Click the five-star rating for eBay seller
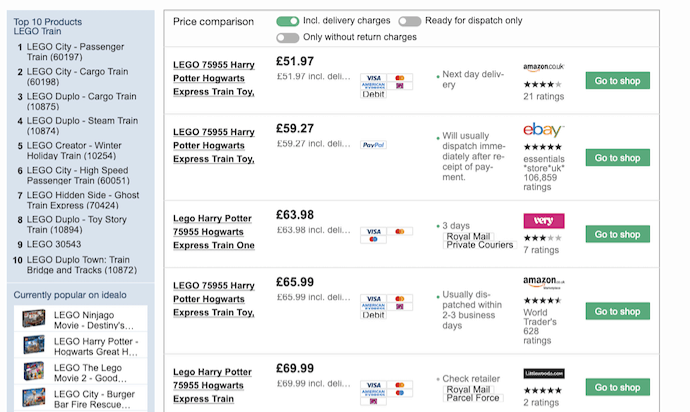Image resolution: width=690 pixels, height=412 pixels. (x=543, y=147)
